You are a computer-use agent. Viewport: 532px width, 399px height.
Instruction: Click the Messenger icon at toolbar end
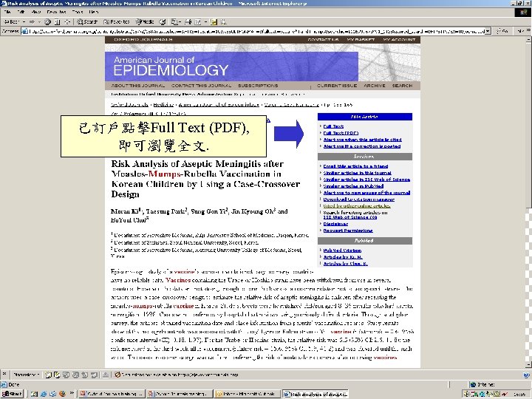click(224, 21)
